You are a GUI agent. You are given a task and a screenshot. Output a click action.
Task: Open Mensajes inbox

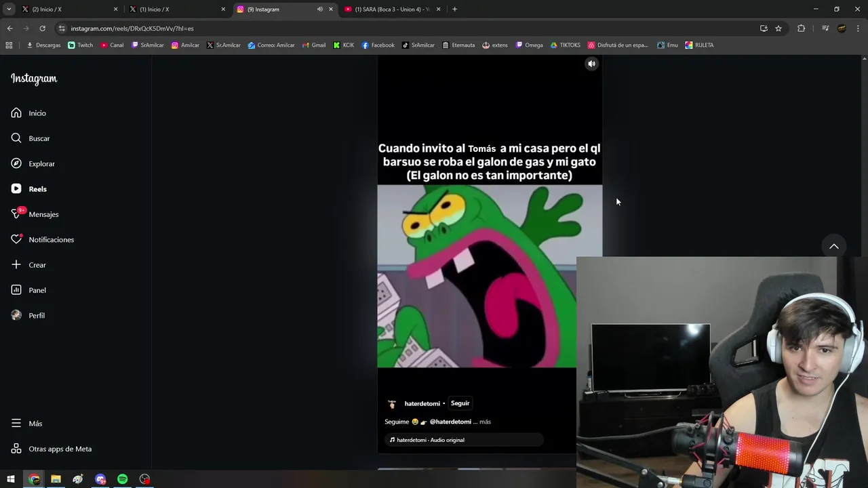(35, 214)
